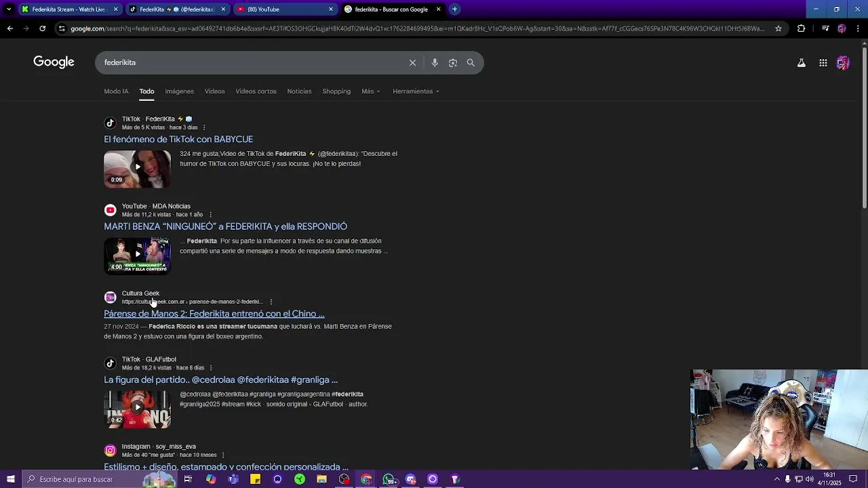Open the volume control in system tray
The image size is (868, 488).
[810, 479]
